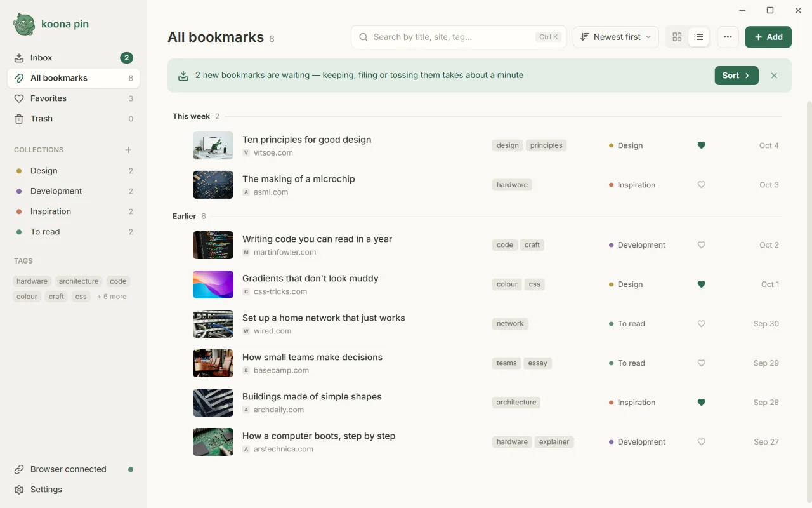Open the Favorites section
Viewport: 812px width, 508px height.
point(74,98)
